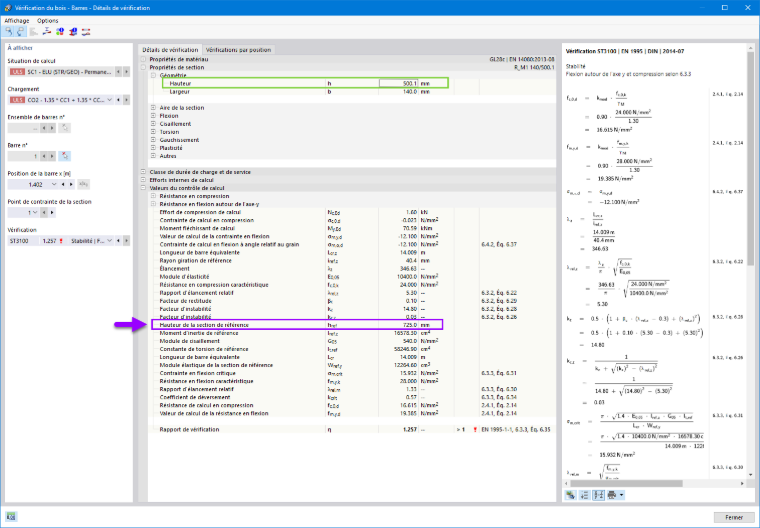Click the formula panel scroll-left arrow

(567, 483)
